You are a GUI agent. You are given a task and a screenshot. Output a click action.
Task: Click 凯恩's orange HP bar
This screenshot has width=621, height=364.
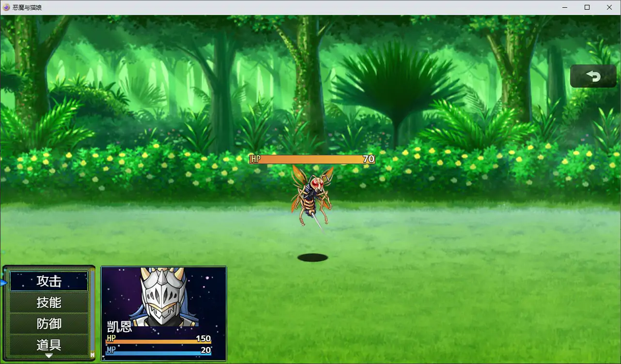[x=158, y=342]
